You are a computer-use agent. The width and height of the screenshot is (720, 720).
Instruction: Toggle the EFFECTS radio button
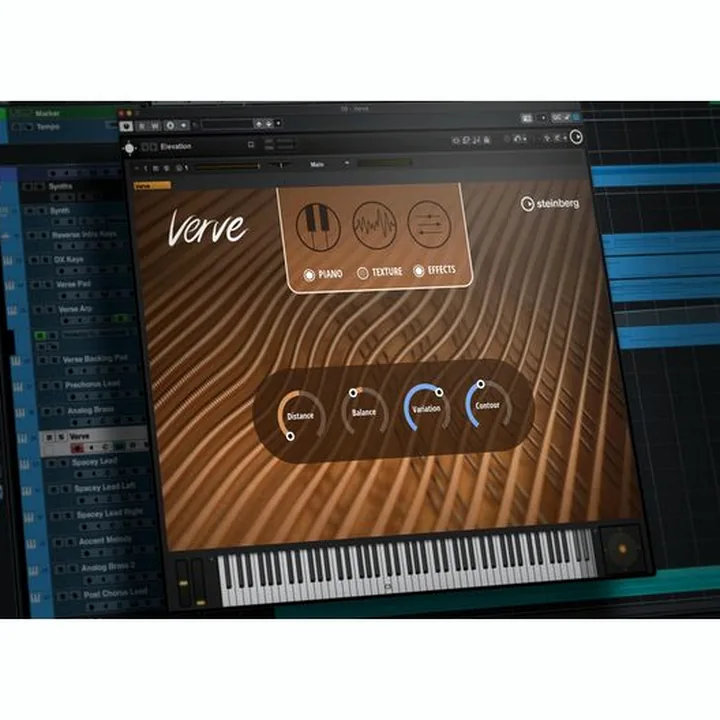coord(418,271)
